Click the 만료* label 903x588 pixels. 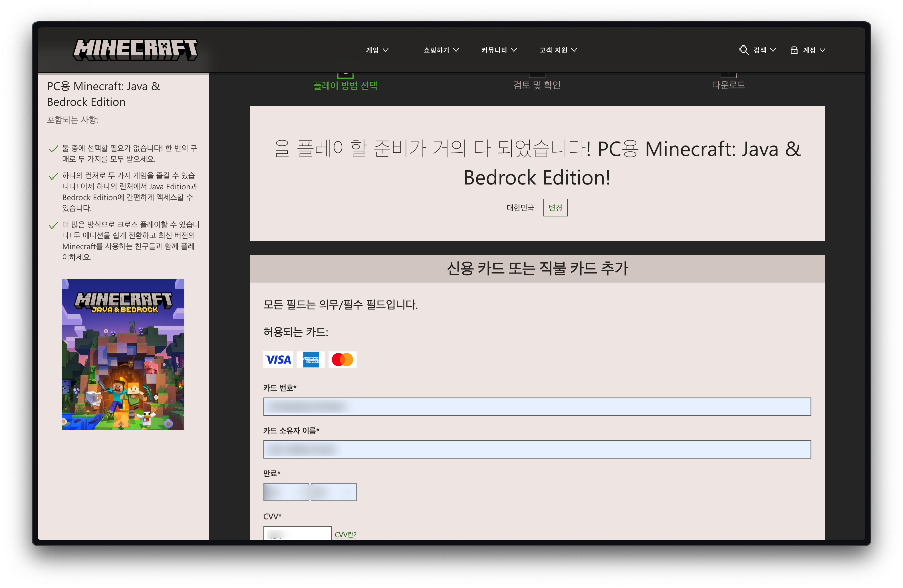(x=272, y=473)
